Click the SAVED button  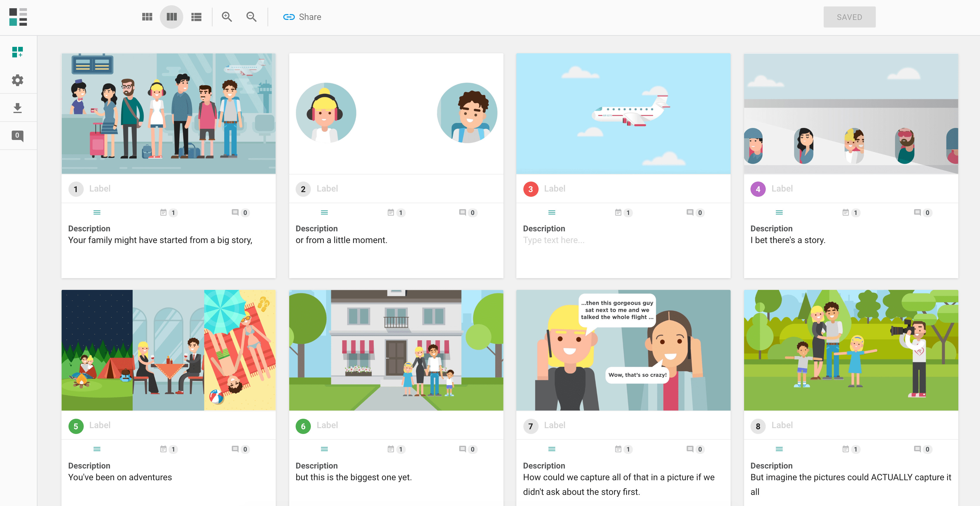tap(849, 17)
